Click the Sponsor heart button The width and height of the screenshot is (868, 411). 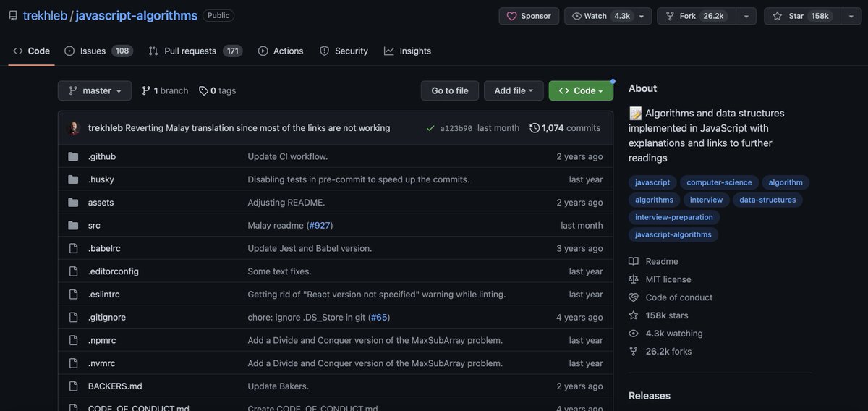pyautogui.click(x=529, y=16)
